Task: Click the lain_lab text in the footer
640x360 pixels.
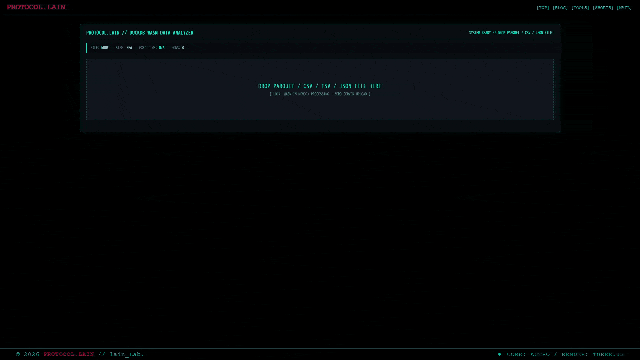Action: click(127, 354)
